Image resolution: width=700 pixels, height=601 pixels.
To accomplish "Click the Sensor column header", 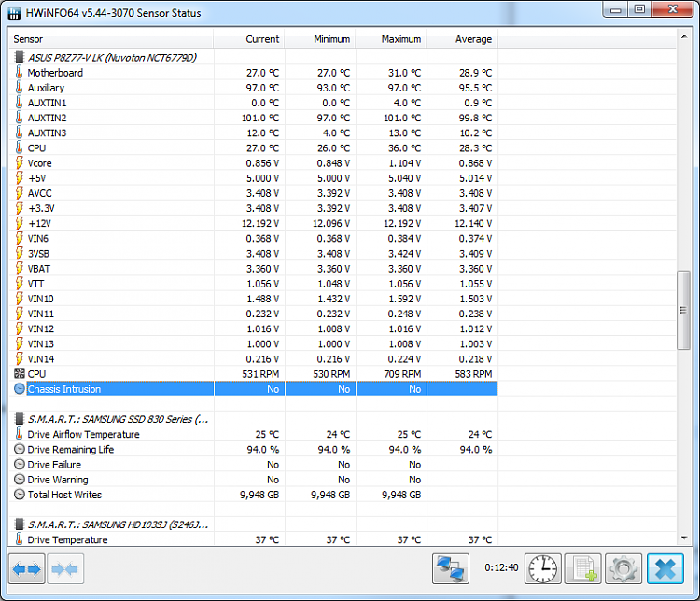I will point(111,39).
